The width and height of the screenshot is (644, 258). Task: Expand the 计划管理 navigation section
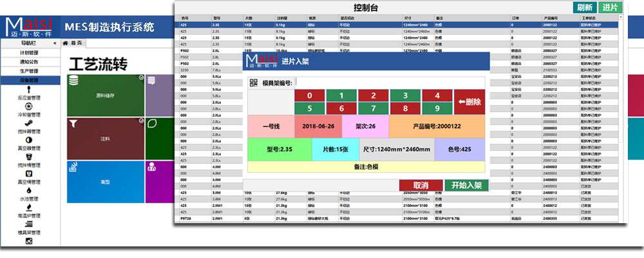30,53
